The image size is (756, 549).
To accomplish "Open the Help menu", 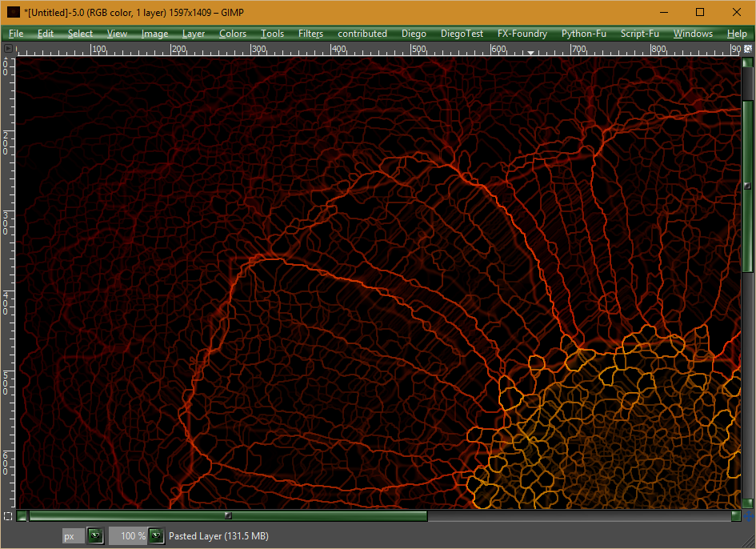I will click(737, 34).
